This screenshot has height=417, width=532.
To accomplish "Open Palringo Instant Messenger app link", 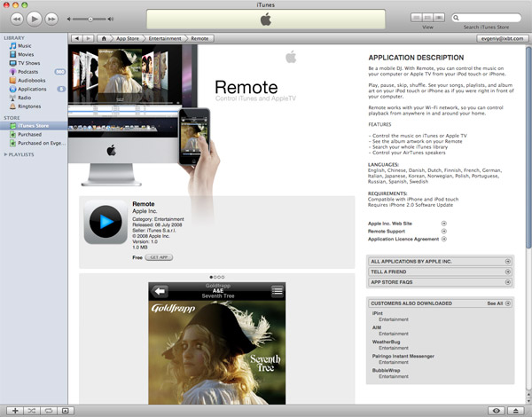I will point(403,356).
